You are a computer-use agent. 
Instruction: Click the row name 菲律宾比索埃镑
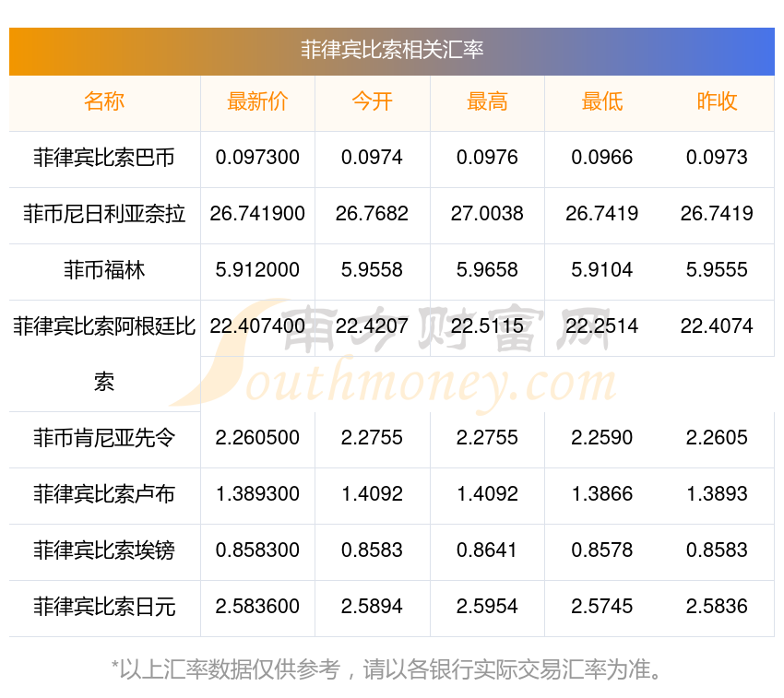tap(104, 550)
